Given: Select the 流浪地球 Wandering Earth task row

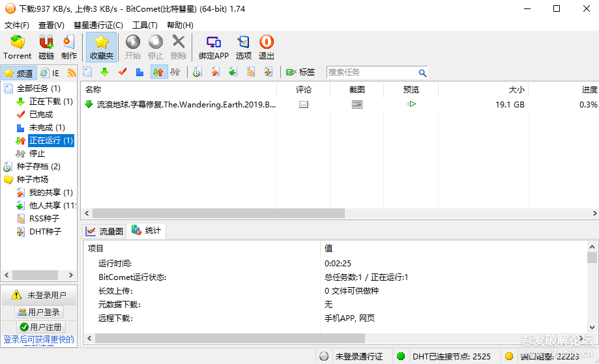Looking at the screenshot, I should (x=340, y=105).
